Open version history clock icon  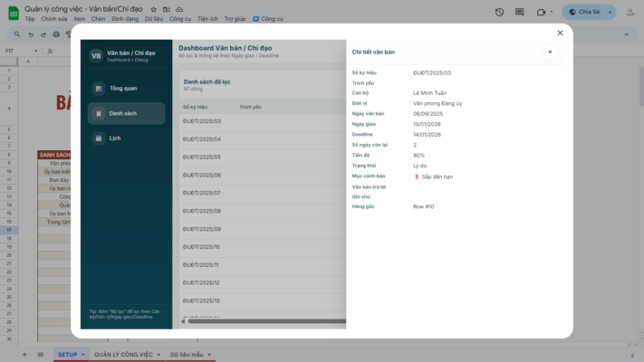coord(499,12)
